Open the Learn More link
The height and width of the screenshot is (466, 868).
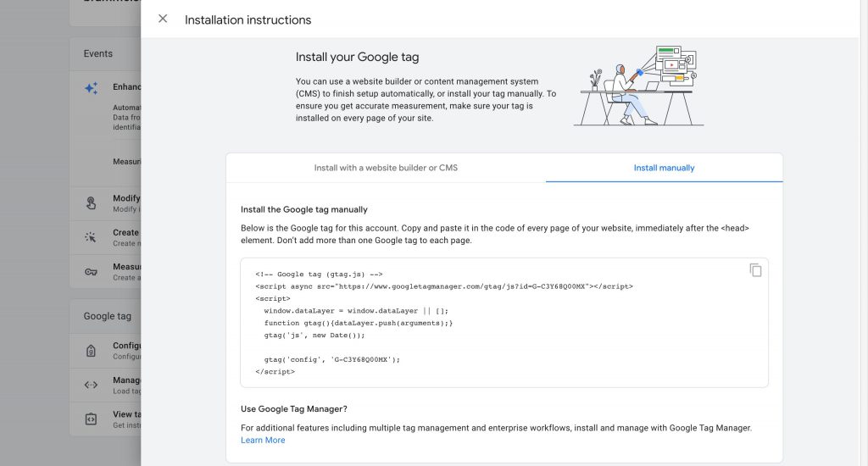tap(263, 440)
